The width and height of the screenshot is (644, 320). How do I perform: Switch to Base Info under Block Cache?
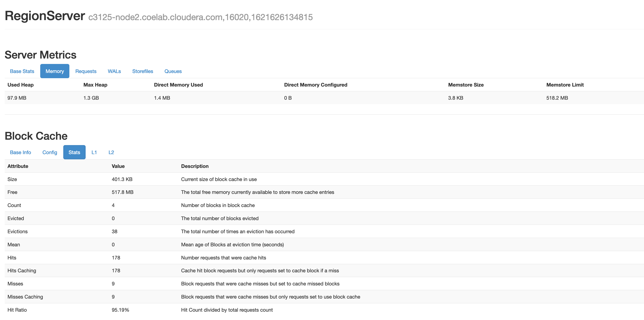click(x=20, y=152)
